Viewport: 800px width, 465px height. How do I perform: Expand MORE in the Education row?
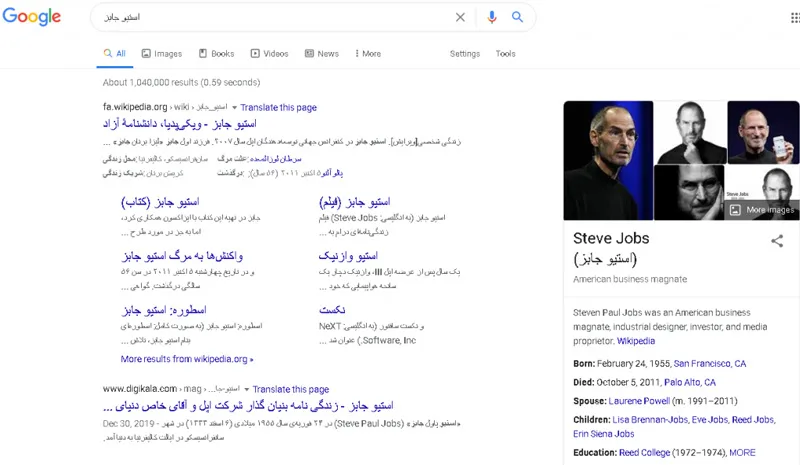click(742, 453)
